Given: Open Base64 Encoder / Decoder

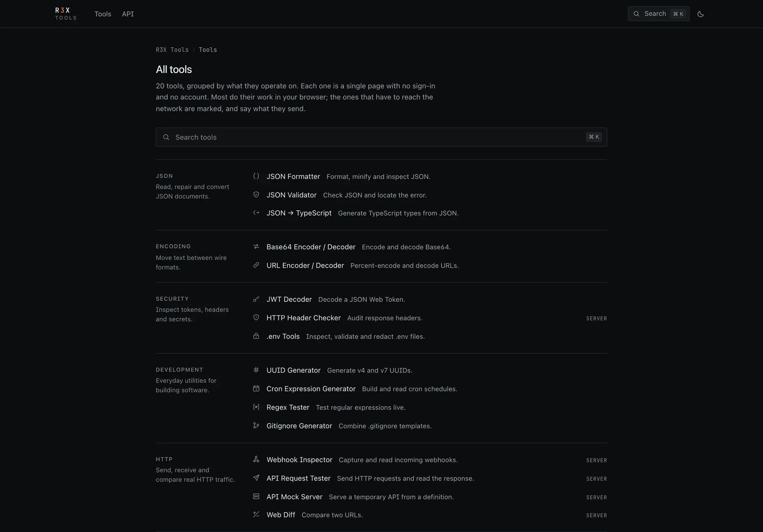Looking at the screenshot, I should pyautogui.click(x=311, y=247).
